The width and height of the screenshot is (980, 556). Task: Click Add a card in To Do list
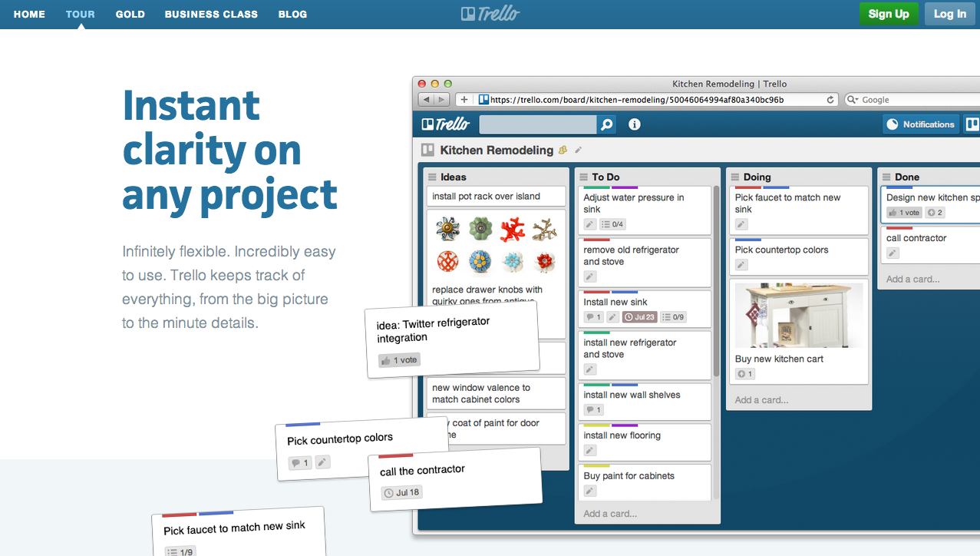pyautogui.click(x=610, y=514)
